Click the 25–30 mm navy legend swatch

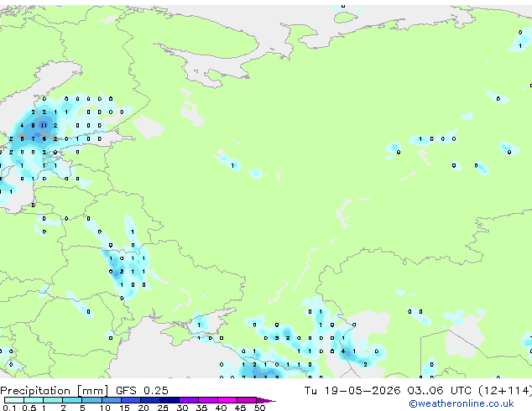170,400
